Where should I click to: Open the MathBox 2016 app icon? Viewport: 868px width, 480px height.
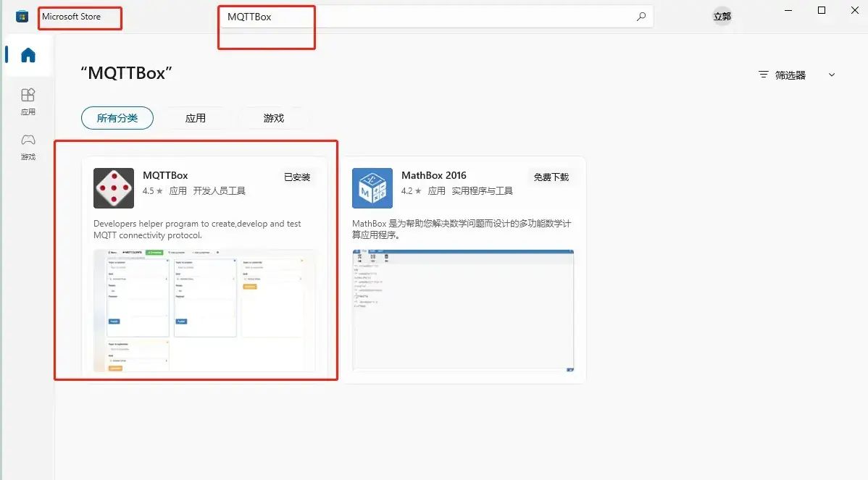[372, 188]
